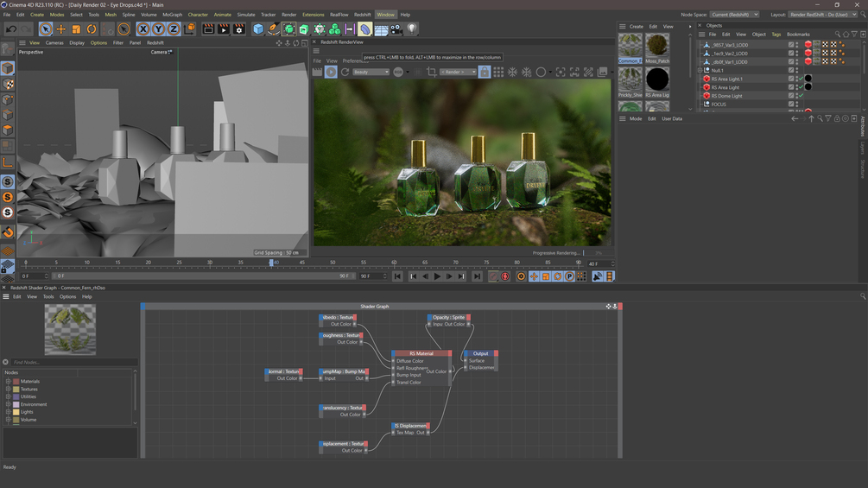The width and height of the screenshot is (868, 488).
Task: Click the Light bulb object icon
Action: coord(412,29)
